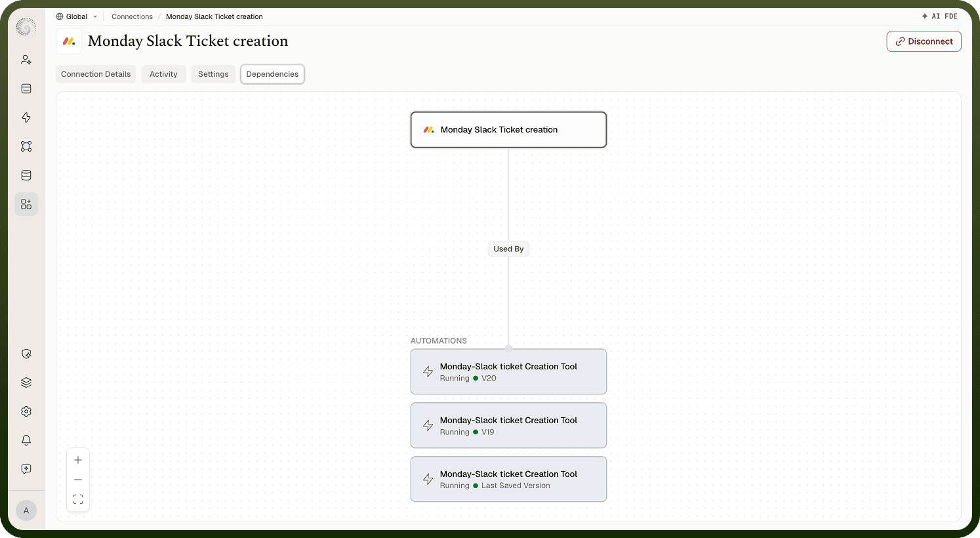980x538 pixels.
Task: Click Monday Slack Ticket creation breadcrumb
Action: point(214,16)
